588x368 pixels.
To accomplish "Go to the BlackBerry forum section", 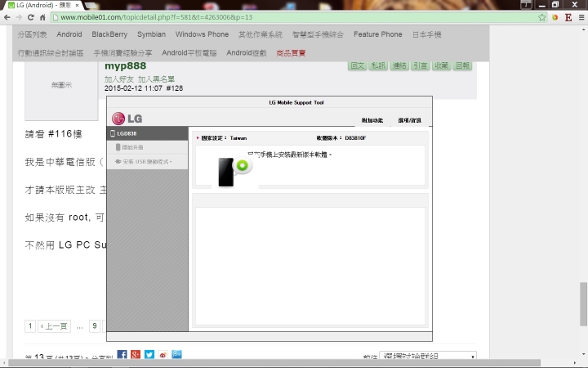I will coord(109,34).
